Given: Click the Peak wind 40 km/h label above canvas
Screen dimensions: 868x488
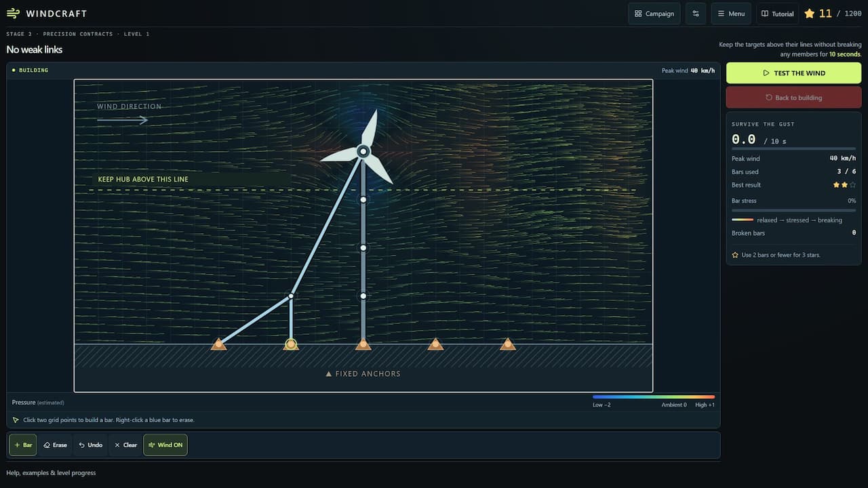Looking at the screenshot, I should 688,70.
